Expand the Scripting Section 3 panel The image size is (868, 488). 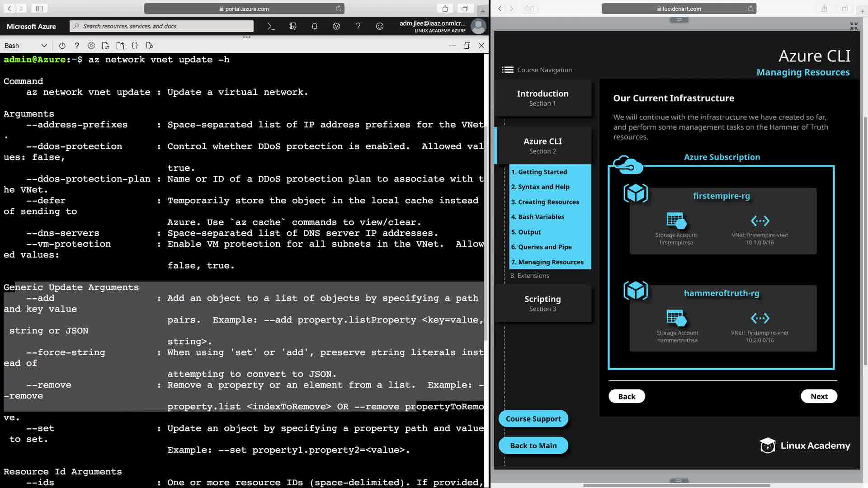pyautogui.click(x=542, y=303)
